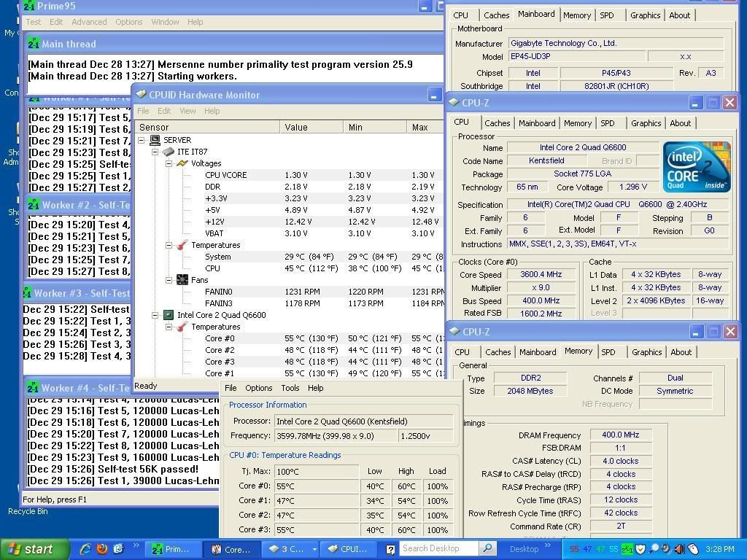Collapse the ITE IT87 node

(x=155, y=152)
